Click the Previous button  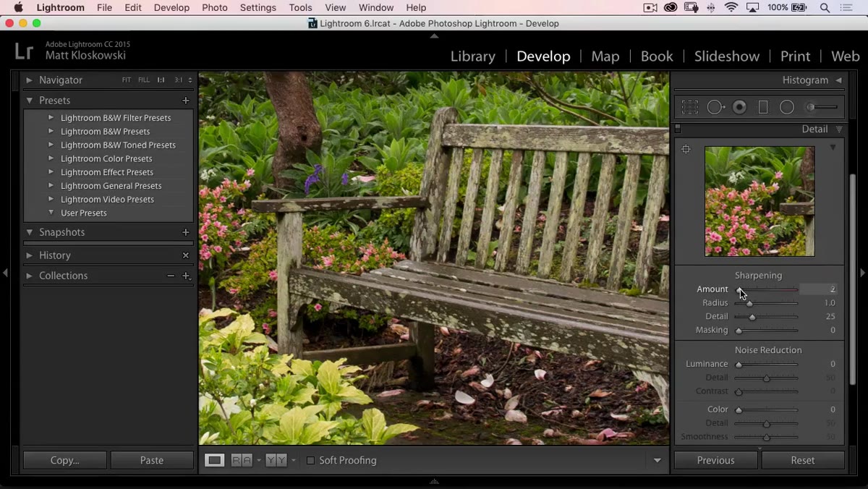(716, 460)
